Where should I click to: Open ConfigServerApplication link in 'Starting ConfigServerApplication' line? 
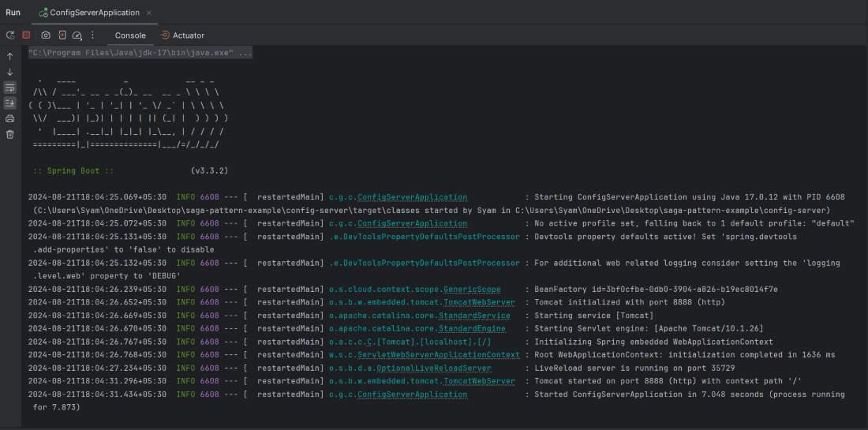[x=413, y=197]
